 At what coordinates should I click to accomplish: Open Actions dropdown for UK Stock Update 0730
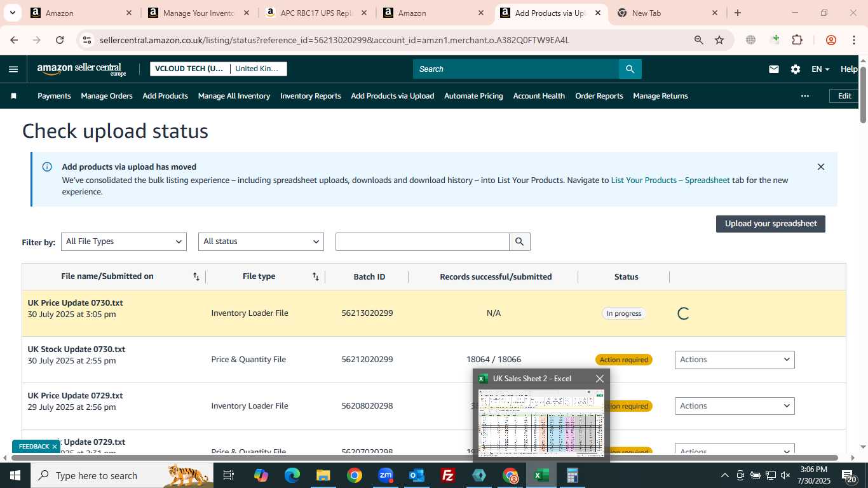point(735,360)
